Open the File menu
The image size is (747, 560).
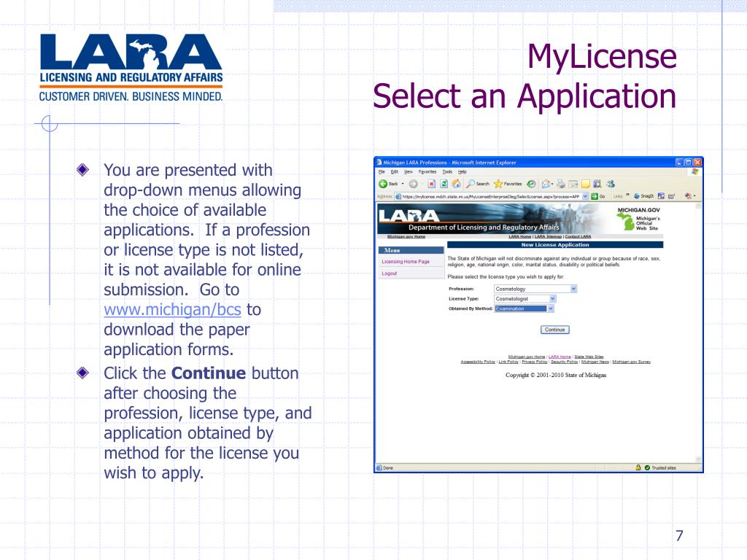pyautogui.click(x=382, y=172)
